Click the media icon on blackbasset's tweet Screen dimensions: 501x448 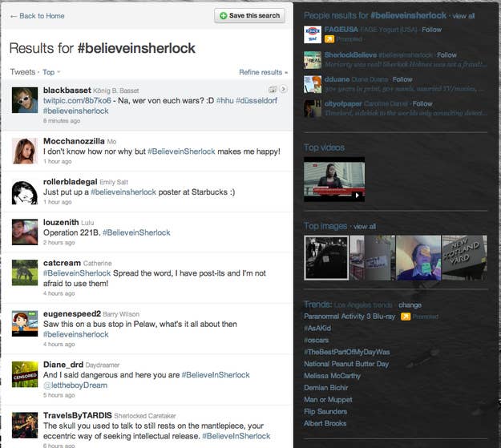[x=273, y=90]
